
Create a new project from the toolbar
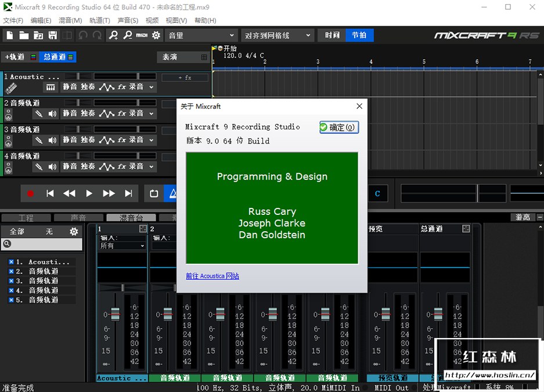tap(9, 35)
